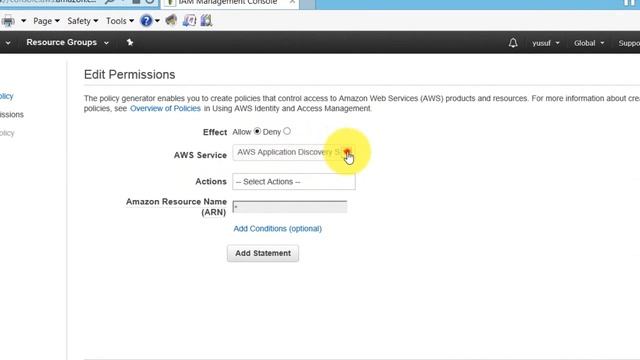The width and height of the screenshot is (640, 360).
Task: Open the Overview of Policies link
Action: 165,109
